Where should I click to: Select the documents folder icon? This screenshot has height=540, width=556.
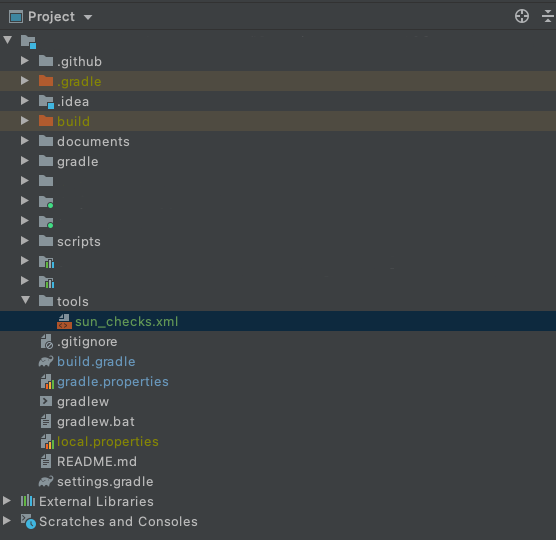46,141
